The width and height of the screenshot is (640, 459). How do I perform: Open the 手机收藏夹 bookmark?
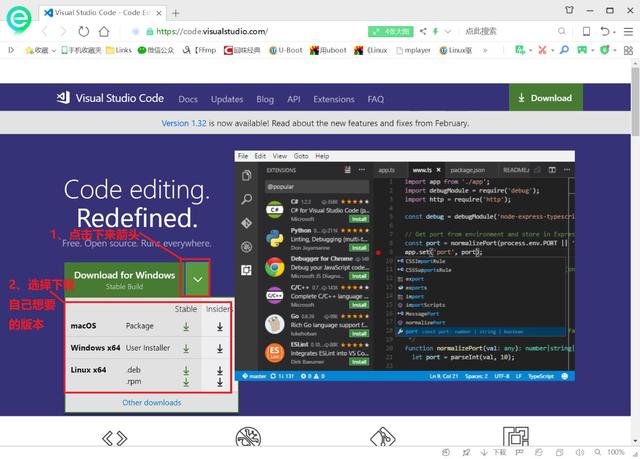81,50
